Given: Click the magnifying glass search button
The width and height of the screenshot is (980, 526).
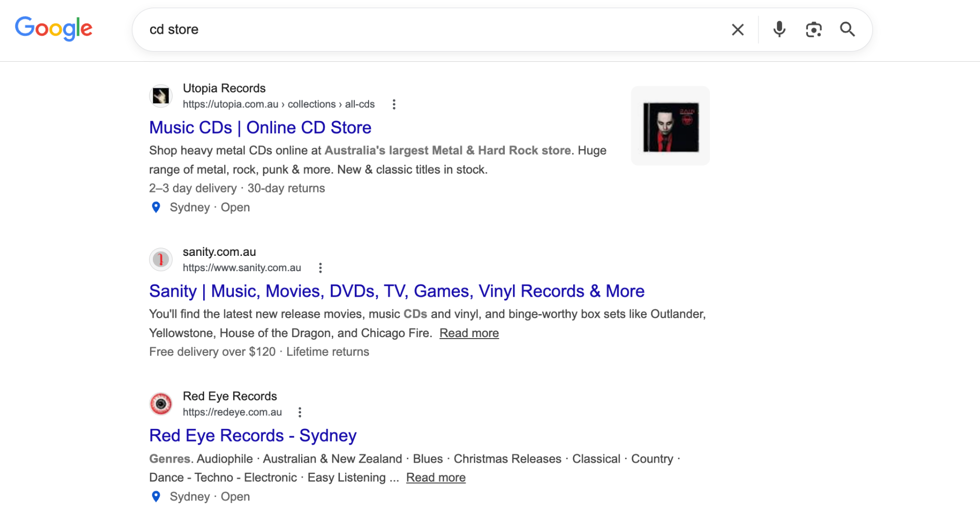Looking at the screenshot, I should [x=847, y=30].
